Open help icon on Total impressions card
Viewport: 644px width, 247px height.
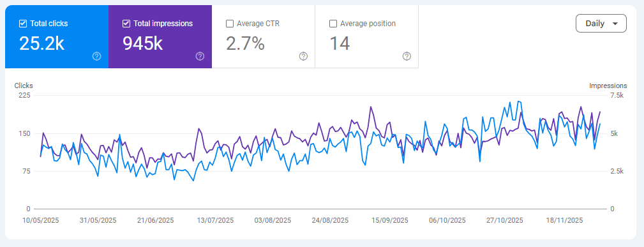[200, 56]
